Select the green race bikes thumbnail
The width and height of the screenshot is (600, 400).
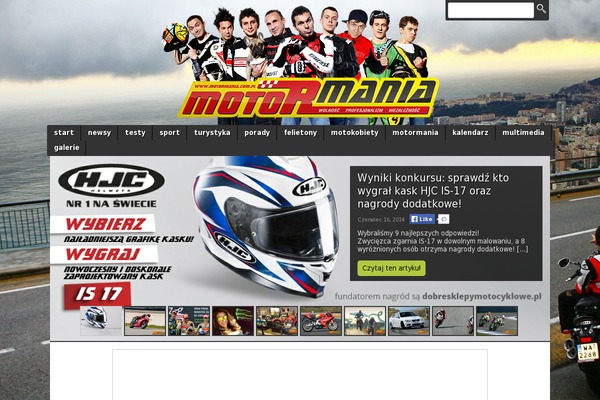(x=497, y=321)
